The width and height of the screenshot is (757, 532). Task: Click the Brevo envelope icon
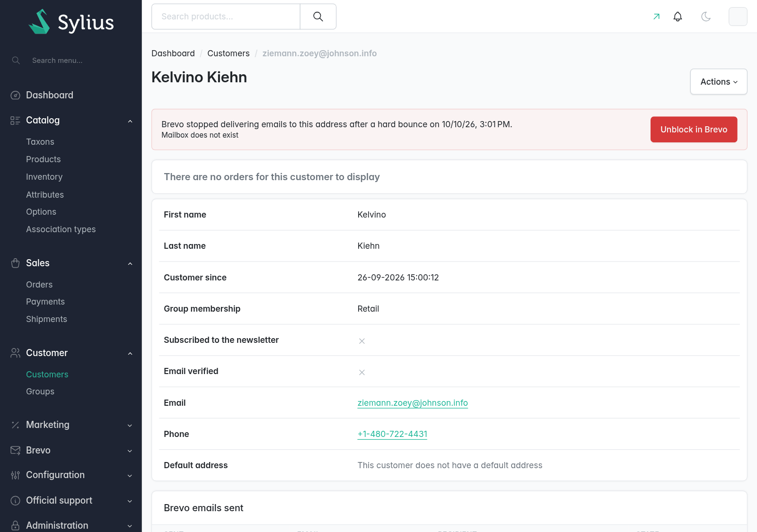pyautogui.click(x=16, y=451)
